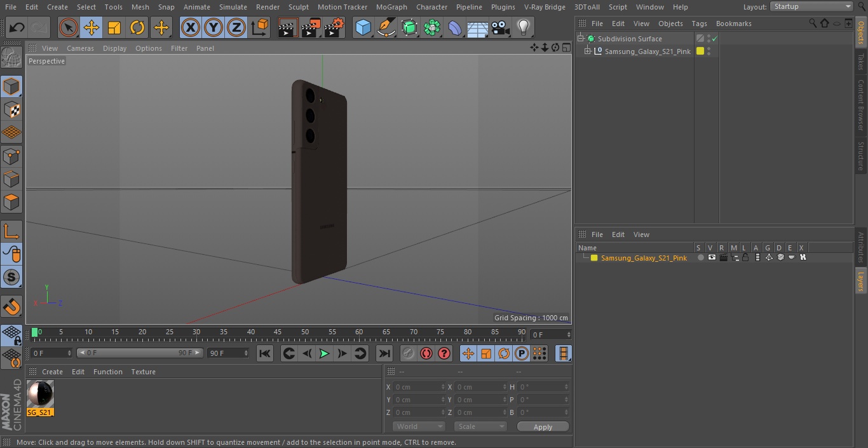Open Edit Render Settings gear clapperboard
The image size is (868, 448).
click(334, 28)
